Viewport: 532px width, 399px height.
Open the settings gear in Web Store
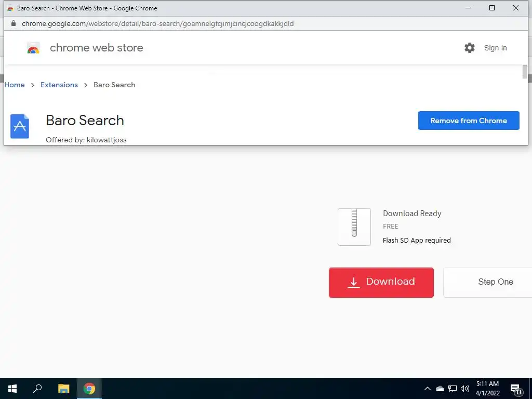coord(470,48)
